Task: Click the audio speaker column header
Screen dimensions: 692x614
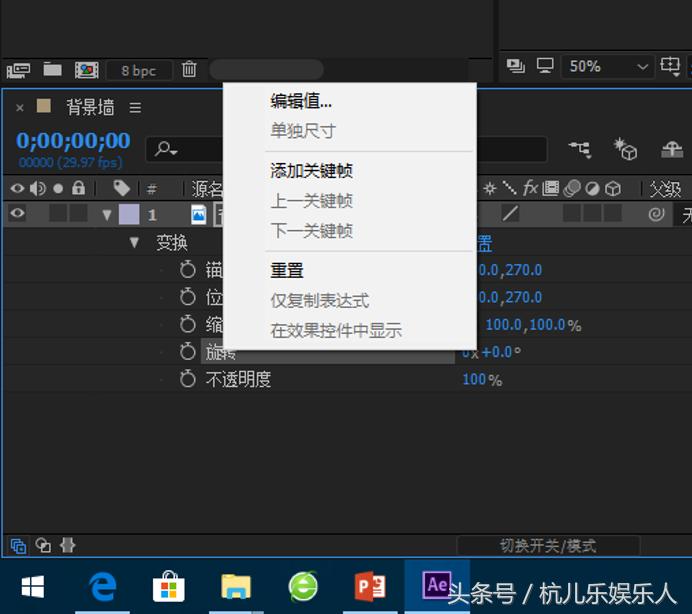Action: click(x=38, y=188)
